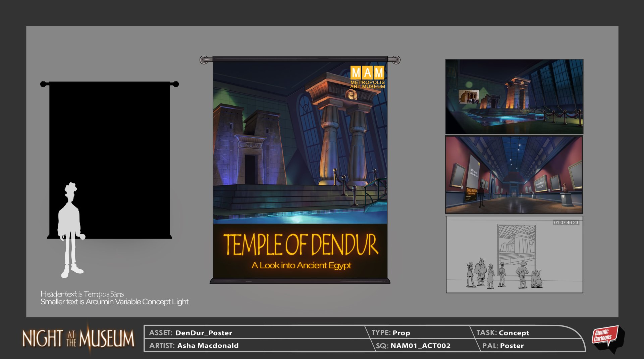The height and width of the screenshot is (359, 644).
Task: Click the TEMPLE OF DENDUR neon title
Action: click(301, 245)
